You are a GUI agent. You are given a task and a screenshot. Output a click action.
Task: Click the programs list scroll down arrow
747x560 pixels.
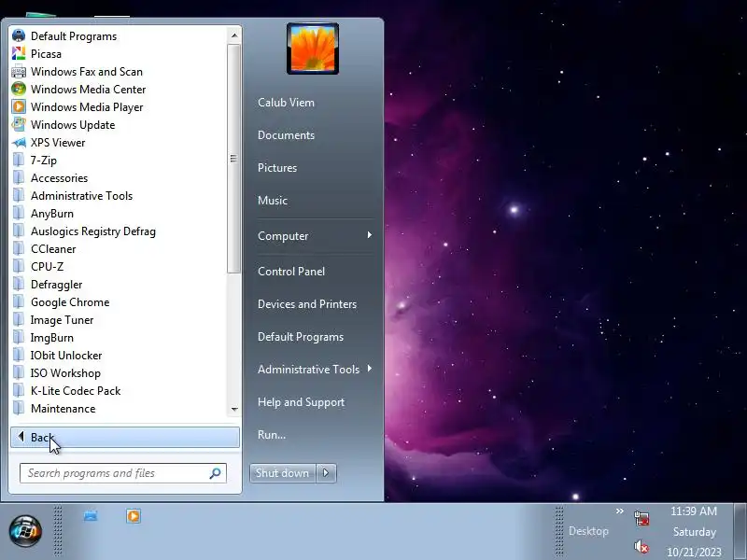234,409
